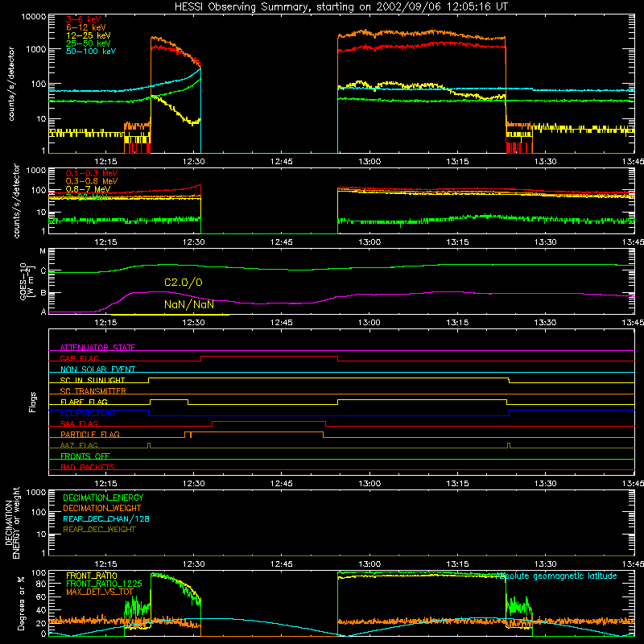This screenshot has width=644, height=644.
Task: Pick the 50-100 keV legend label
Action: point(91,52)
